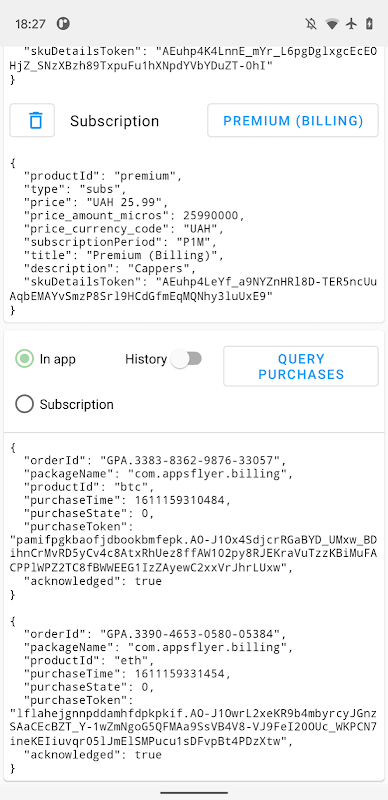Tap the Wi-Fi status icon
Image resolution: width=388 pixels, height=800 pixels.
click(x=332, y=23)
